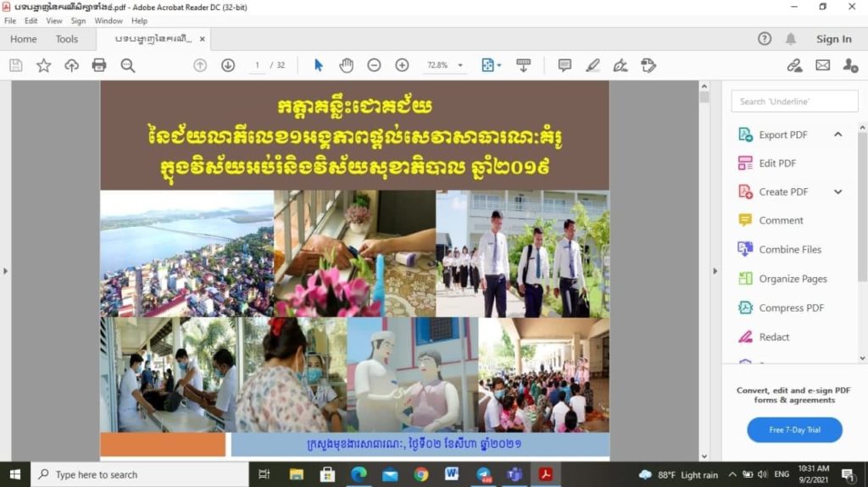Screen dimensions: 868x487
Task: Open the View menu
Action: pyautogui.click(x=53, y=20)
